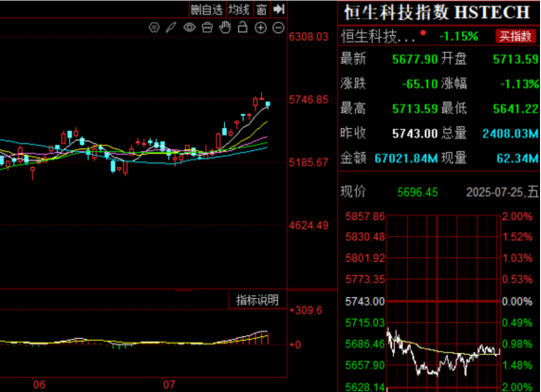Select the 恒生科技指数 HSTECH title
The height and width of the screenshot is (392, 541).
coord(437,12)
